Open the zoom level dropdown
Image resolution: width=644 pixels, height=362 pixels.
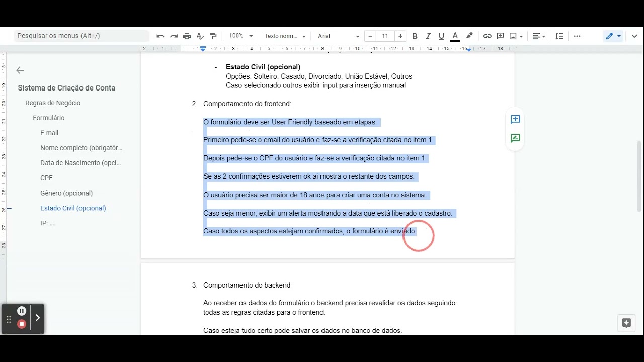coord(240,36)
